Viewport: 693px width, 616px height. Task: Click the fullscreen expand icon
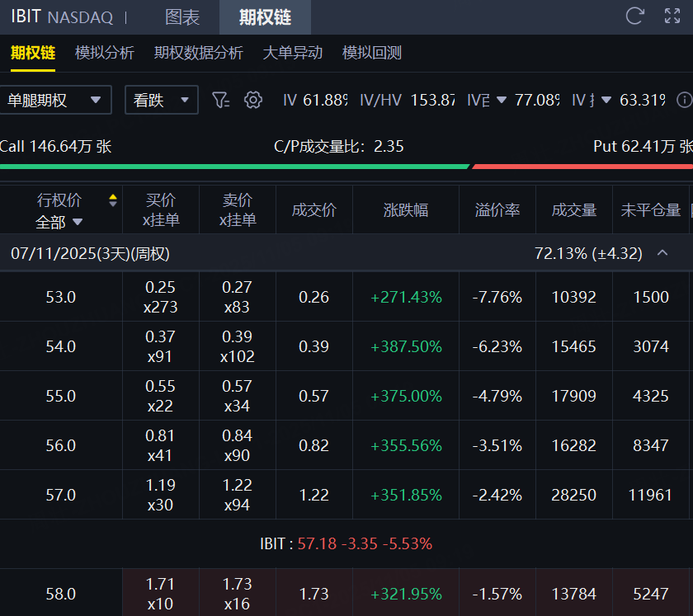pos(672,16)
